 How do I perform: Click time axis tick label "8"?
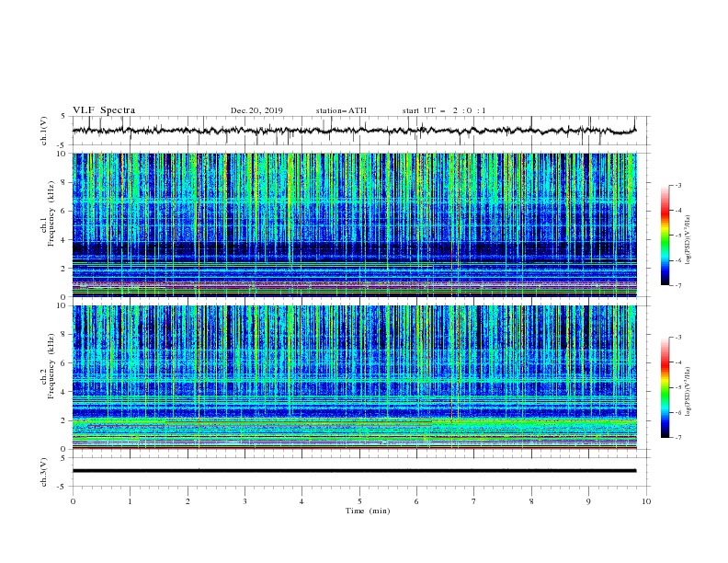point(531,501)
